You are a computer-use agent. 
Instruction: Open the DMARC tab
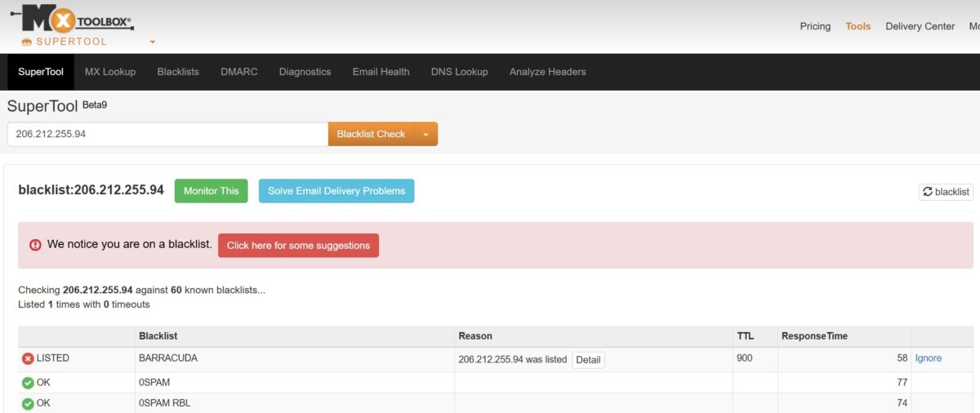point(238,72)
